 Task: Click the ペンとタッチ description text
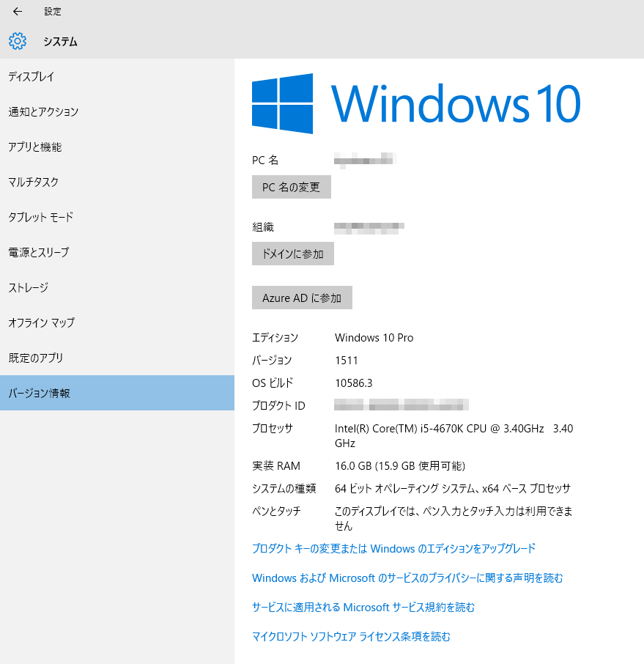point(454,519)
